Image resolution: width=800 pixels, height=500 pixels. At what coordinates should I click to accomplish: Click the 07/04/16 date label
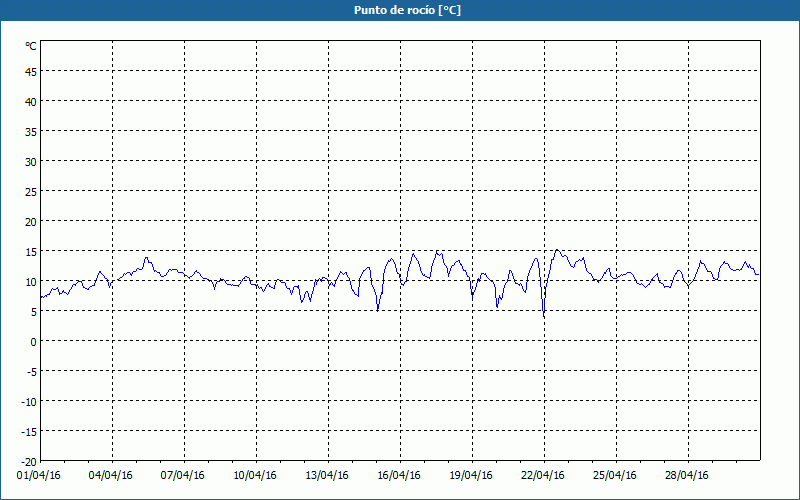183,476
